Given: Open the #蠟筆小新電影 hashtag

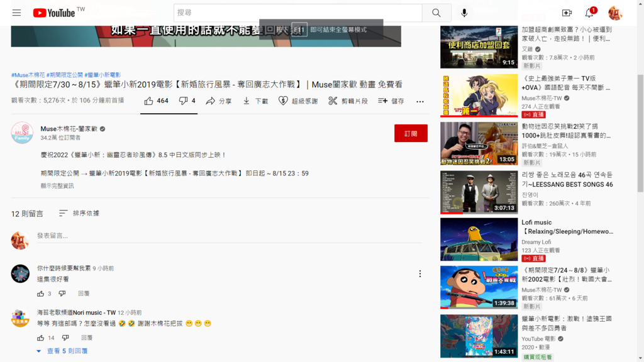Looking at the screenshot, I should [x=103, y=75].
